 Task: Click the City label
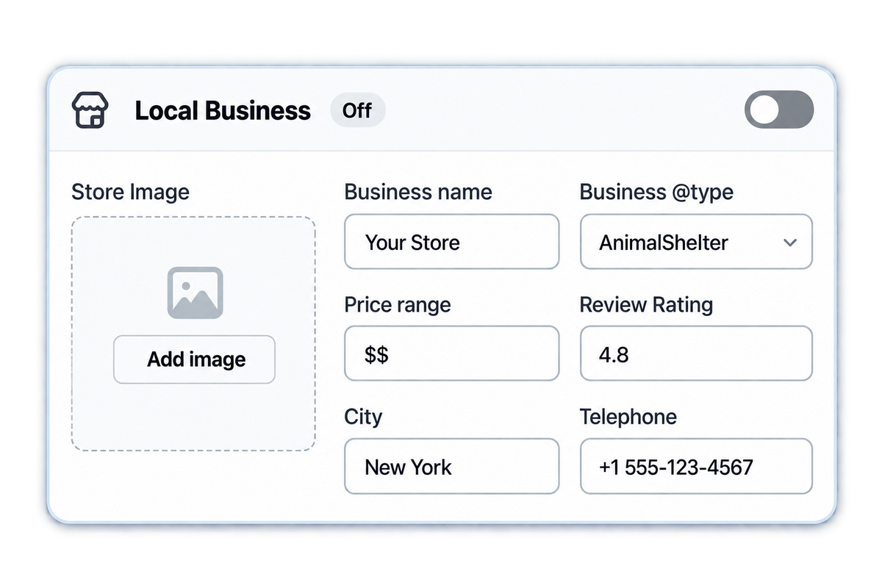click(x=363, y=417)
